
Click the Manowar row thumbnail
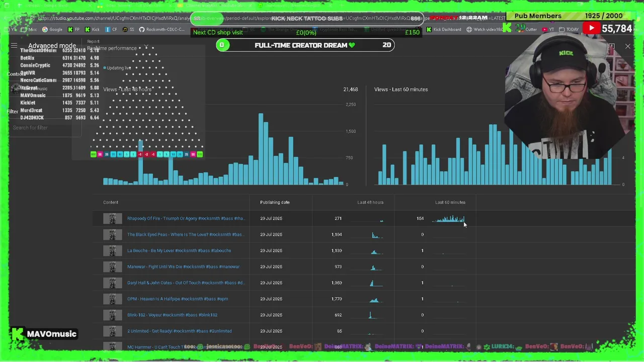click(112, 266)
